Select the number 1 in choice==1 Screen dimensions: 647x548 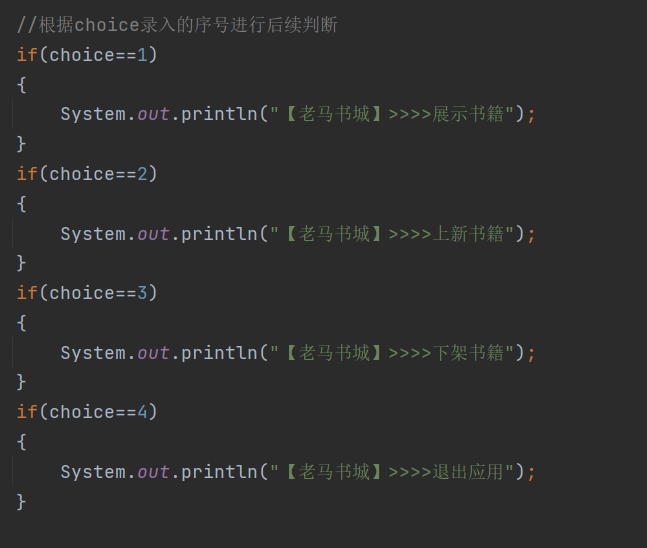pyautogui.click(x=142, y=55)
